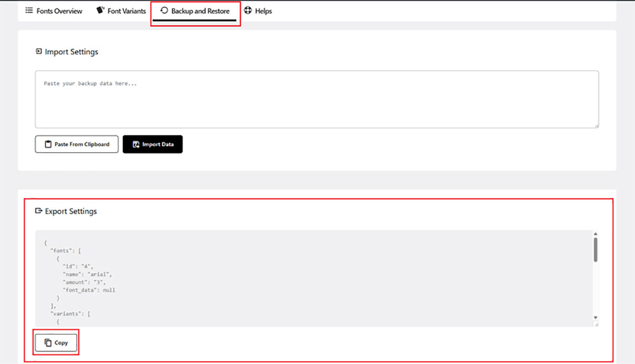The height and width of the screenshot is (364, 635).
Task: Click the Paste From Clipboard button
Action: tap(77, 144)
